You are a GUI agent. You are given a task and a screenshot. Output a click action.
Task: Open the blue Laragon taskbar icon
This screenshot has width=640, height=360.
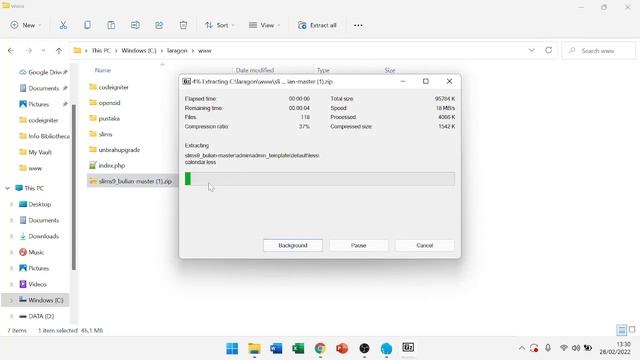(386, 348)
